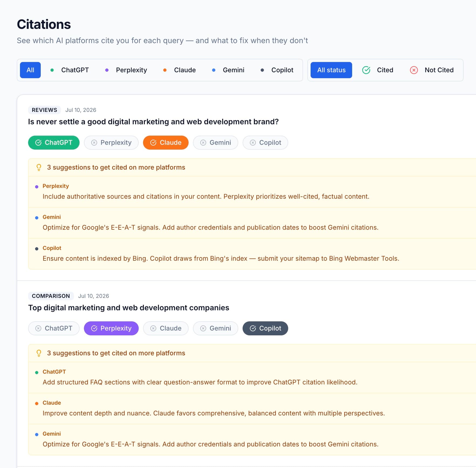Screen dimensions: 476x468
Task: Click check icon inside dark Copilot badge
Action: [253, 328]
